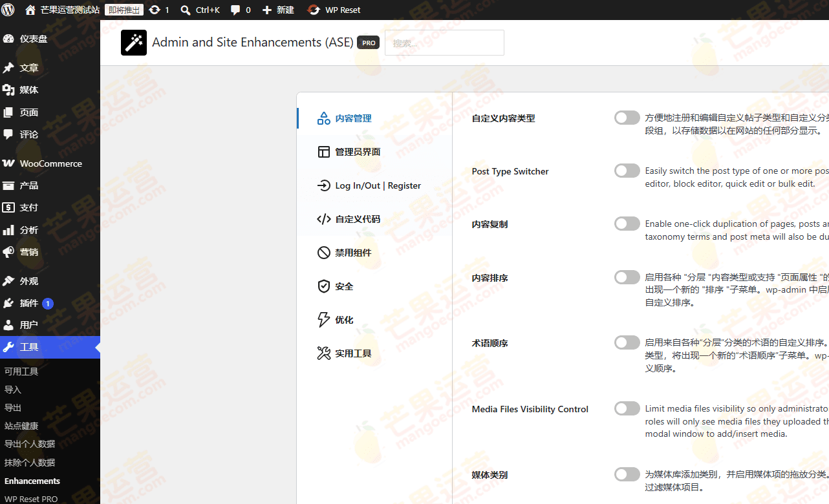Click the PRO badge beside ASE title
Viewport: 829px width, 504px height.
368,43
